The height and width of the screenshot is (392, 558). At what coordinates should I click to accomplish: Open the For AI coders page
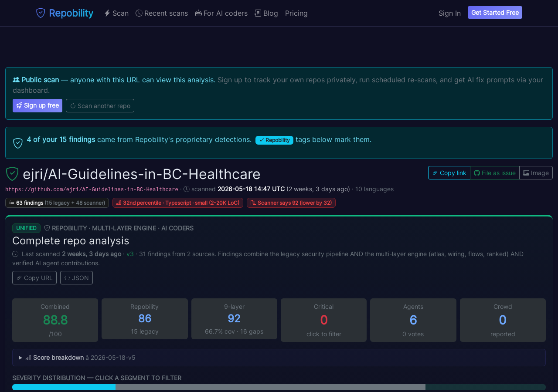221,13
